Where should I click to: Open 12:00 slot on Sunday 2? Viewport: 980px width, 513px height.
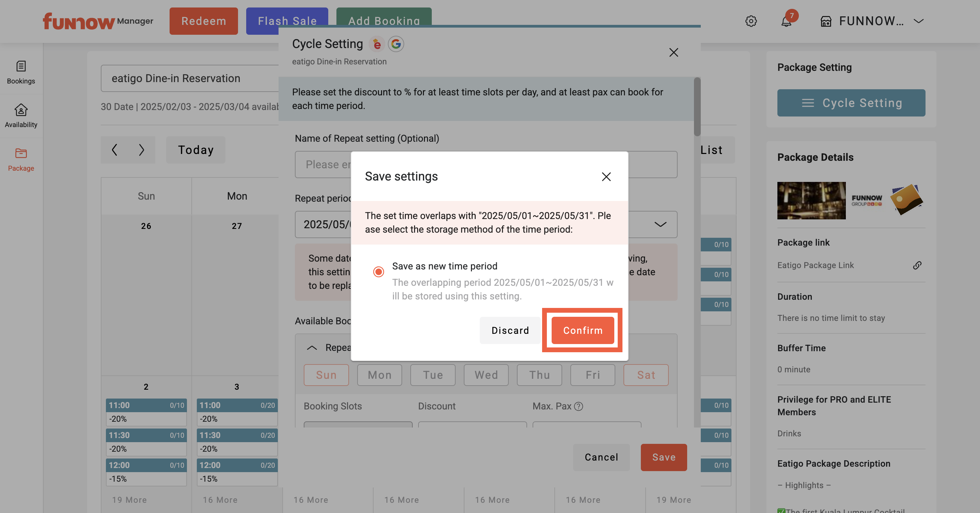pyautogui.click(x=146, y=472)
